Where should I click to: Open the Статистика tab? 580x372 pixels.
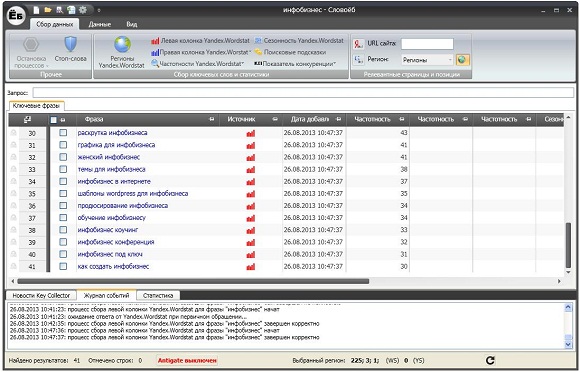pyautogui.click(x=158, y=295)
